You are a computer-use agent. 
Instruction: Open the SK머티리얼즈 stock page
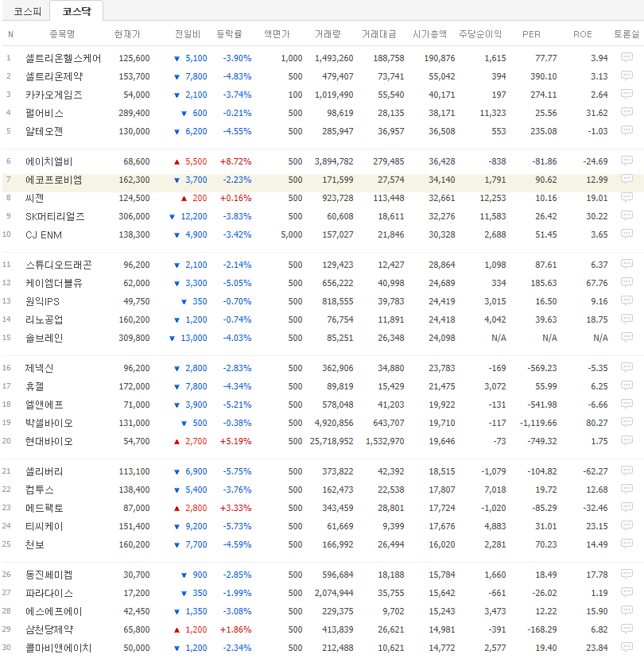[55, 217]
